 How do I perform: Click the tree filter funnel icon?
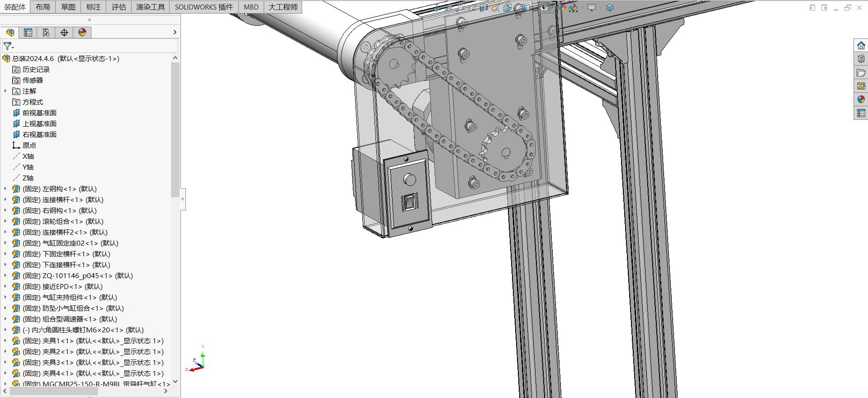8,46
